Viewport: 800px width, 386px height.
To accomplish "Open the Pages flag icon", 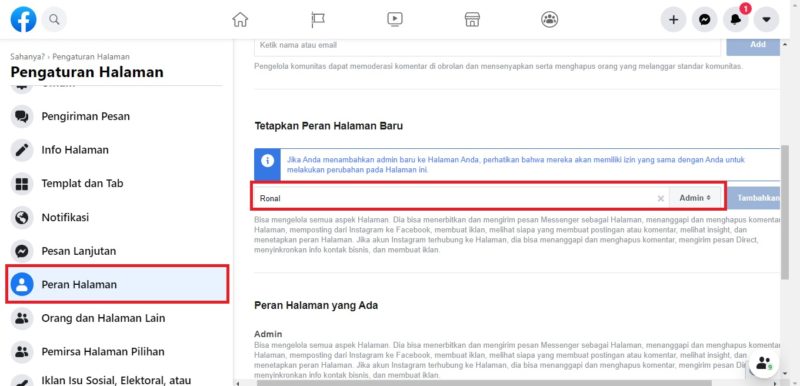I will pos(317,19).
